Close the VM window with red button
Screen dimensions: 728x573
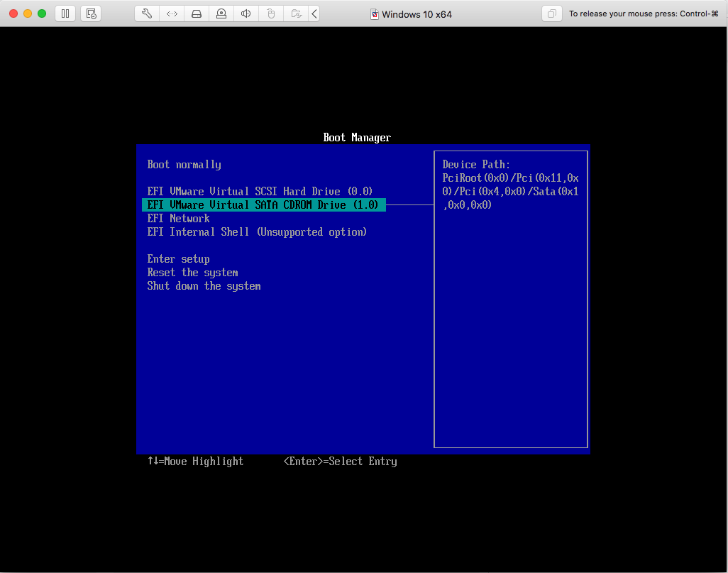coord(13,13)
